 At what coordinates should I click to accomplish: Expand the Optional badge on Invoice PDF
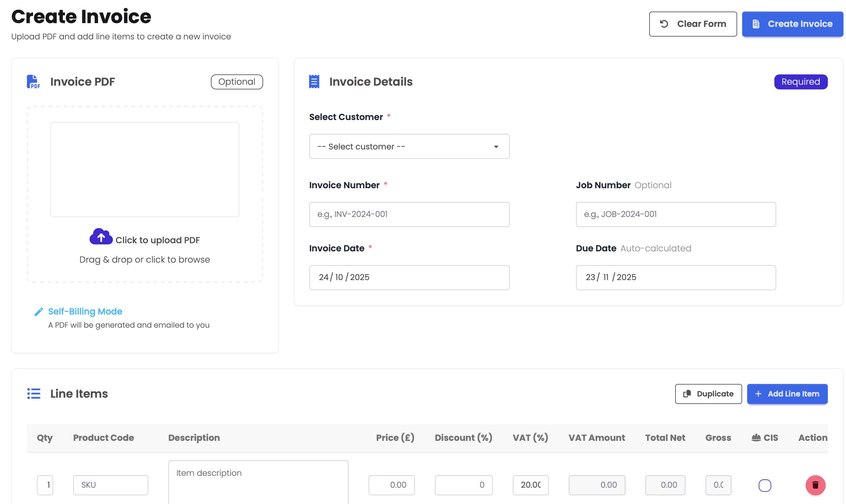[237, 82]
